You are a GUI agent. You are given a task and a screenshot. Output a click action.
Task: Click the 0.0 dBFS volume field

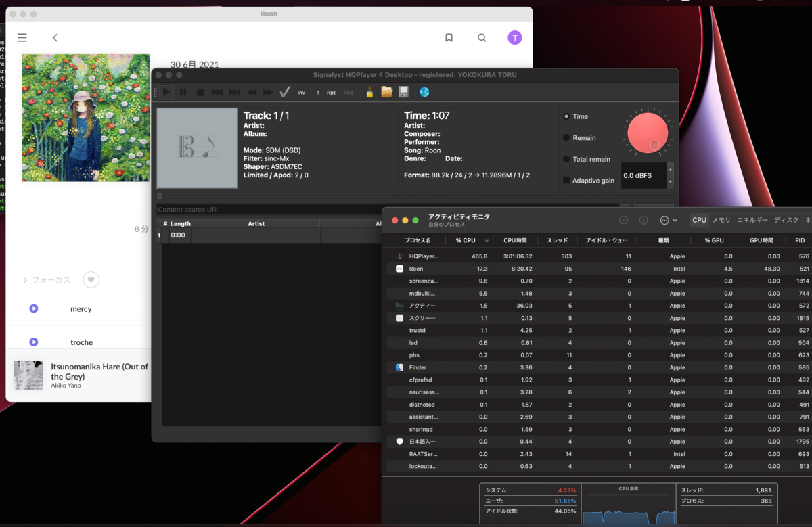coord(644,175)
